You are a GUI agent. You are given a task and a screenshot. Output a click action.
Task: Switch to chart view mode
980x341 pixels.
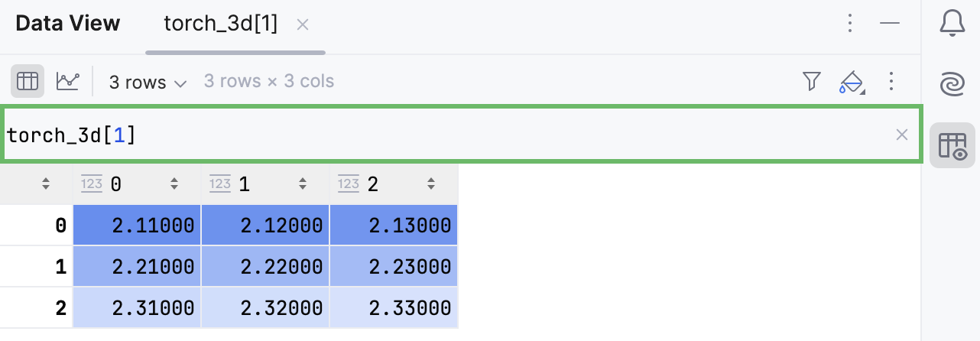pyautogui.click(x=68, y=81)
